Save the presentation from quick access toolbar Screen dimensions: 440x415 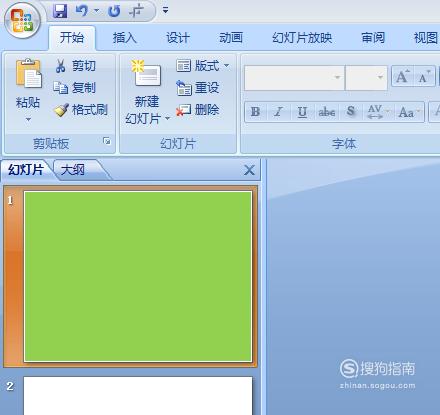coord(60,11)
